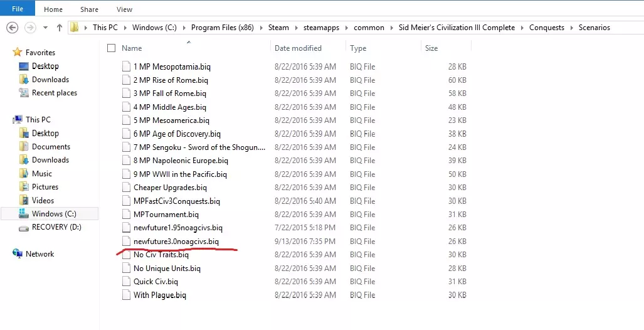Image resolution: width=644 pixels, height=330 pixels.
Task: Navigate to This PC in breadcrumb
Action: [105, 28]
